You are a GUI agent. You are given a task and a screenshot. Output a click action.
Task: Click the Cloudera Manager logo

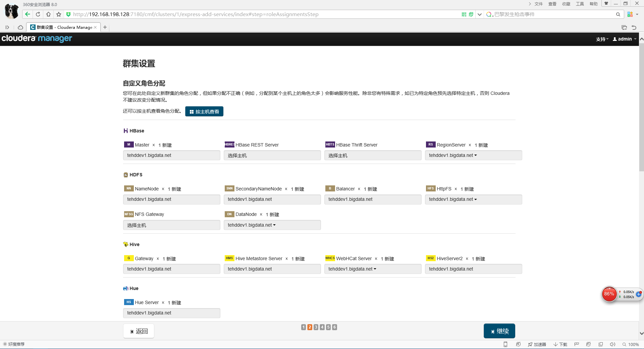[x=37, y=39]
